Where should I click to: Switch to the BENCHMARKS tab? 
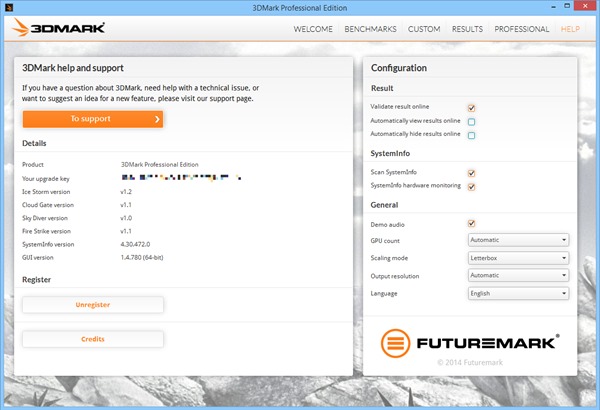(x=370, y=29)
